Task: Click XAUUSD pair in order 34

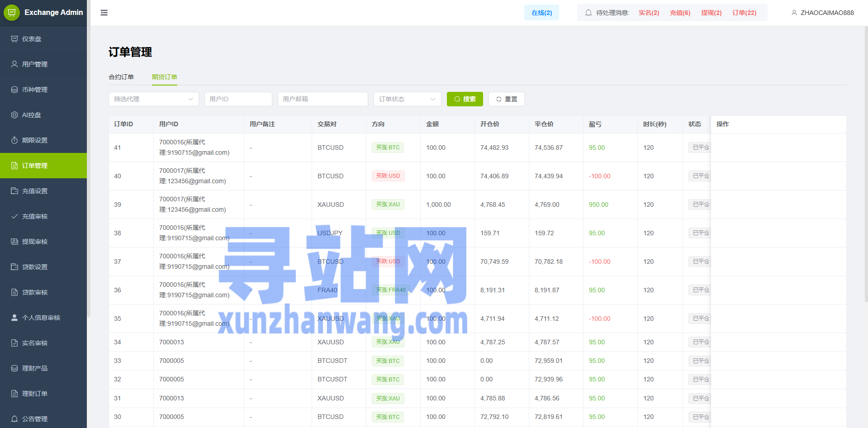Action: tap(331, 342)
